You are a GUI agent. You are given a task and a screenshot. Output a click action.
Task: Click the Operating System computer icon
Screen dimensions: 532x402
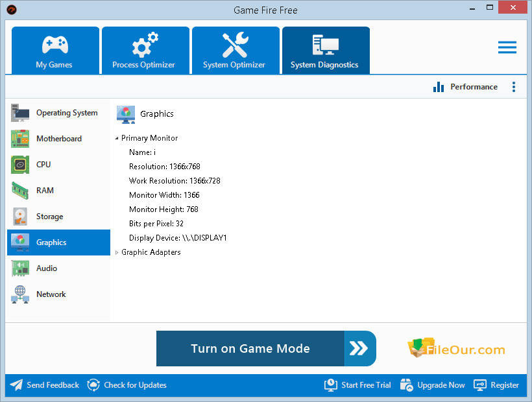[x=20, y=113]
